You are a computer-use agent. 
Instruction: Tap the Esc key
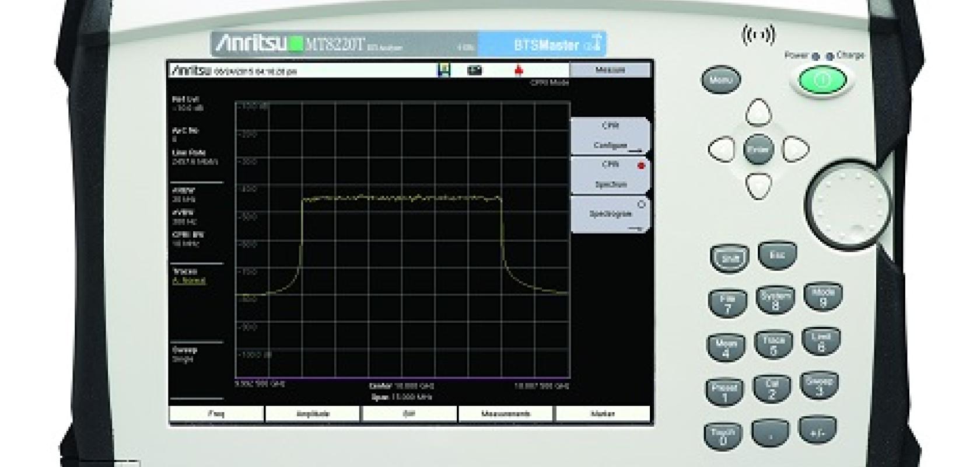click(x=777, y=256)
